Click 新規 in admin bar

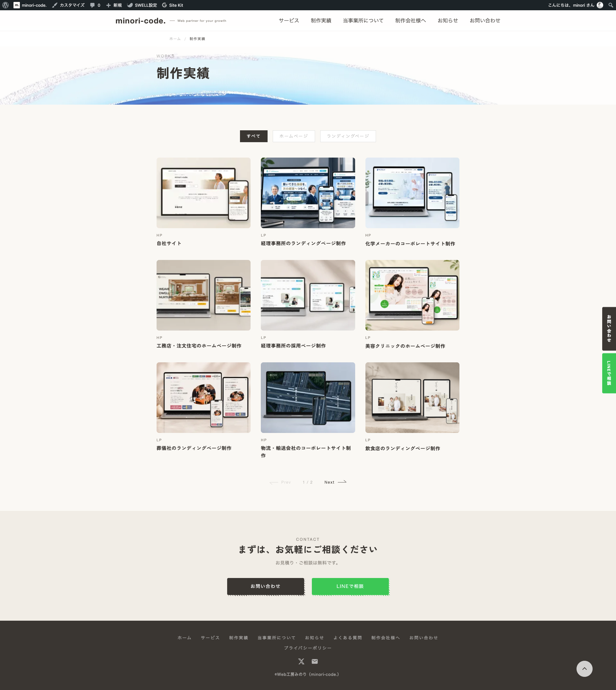pyautogui.click(x=114, y=5)
